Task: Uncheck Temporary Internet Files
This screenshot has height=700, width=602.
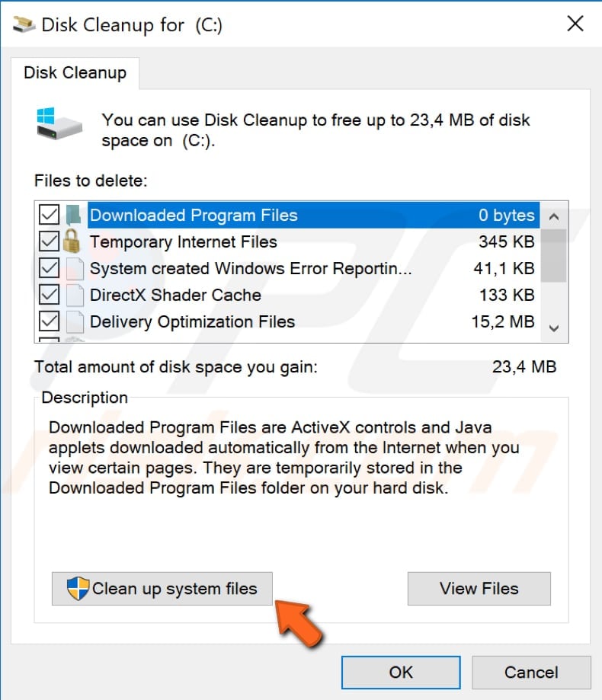Action: point(47,241)
